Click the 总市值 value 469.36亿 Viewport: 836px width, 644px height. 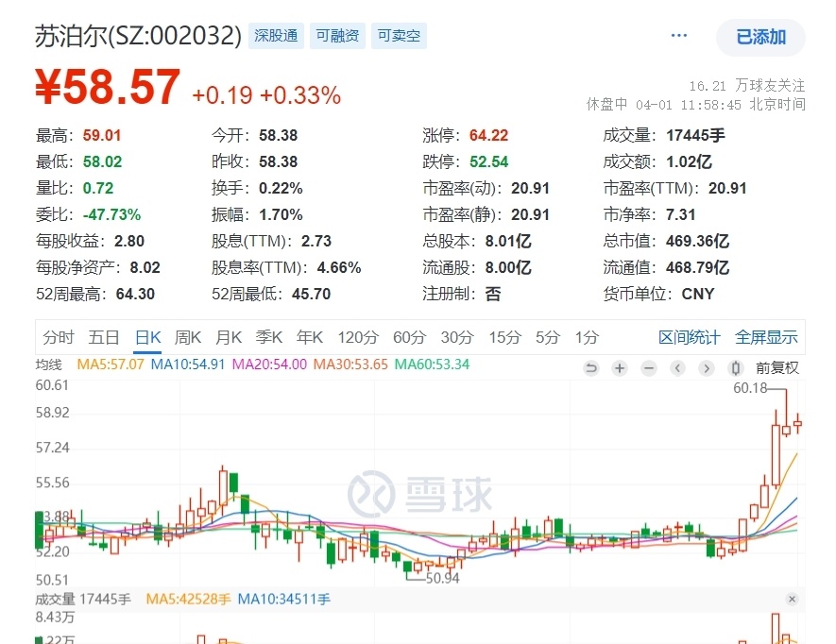(x=697, y=241)
